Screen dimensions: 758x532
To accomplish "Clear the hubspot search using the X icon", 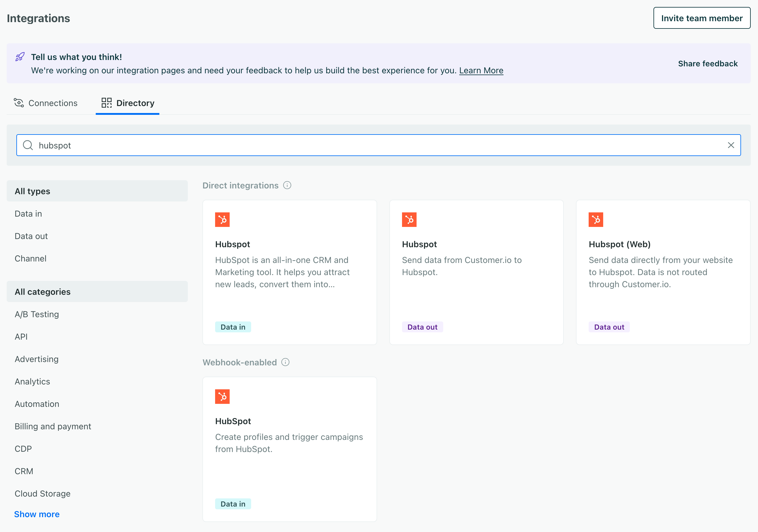I will 731,145.
